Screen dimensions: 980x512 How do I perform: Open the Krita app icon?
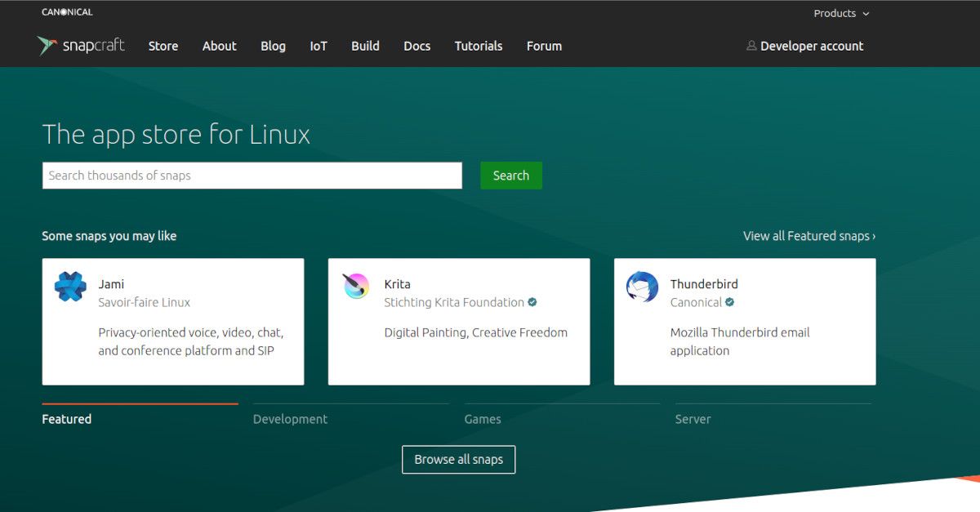[356, 287]
